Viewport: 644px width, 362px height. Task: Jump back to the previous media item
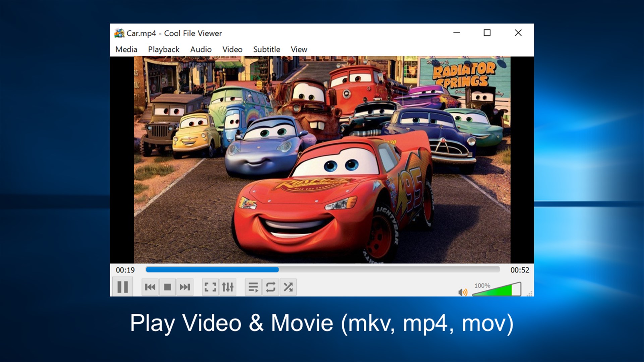point(150,287)
